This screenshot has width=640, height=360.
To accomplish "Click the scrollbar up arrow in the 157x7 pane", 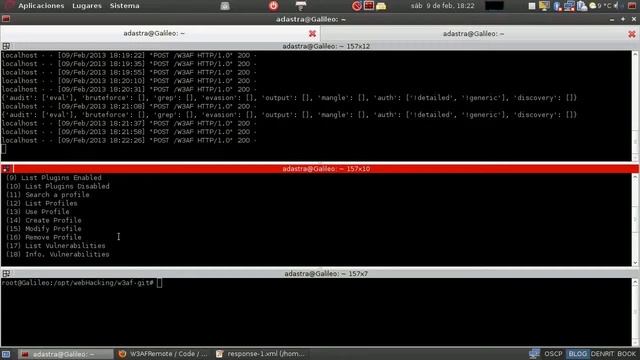I will click(x=635, y=282).
